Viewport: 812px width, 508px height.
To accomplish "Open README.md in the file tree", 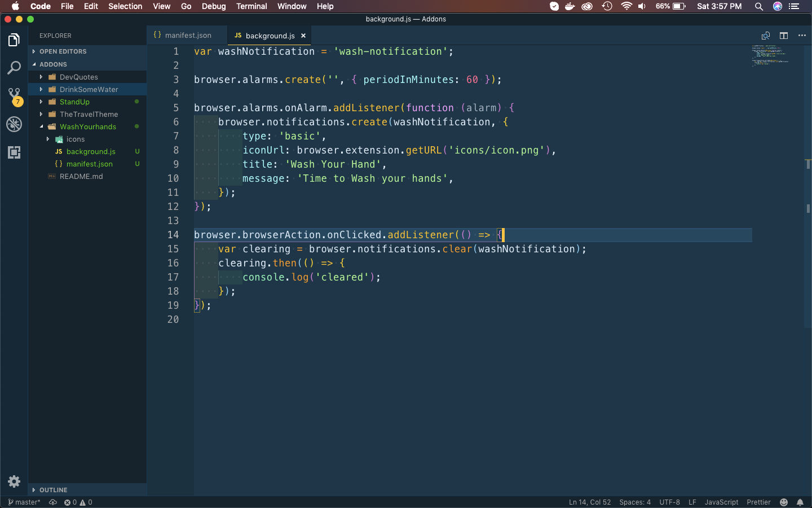I will (87, 176).
